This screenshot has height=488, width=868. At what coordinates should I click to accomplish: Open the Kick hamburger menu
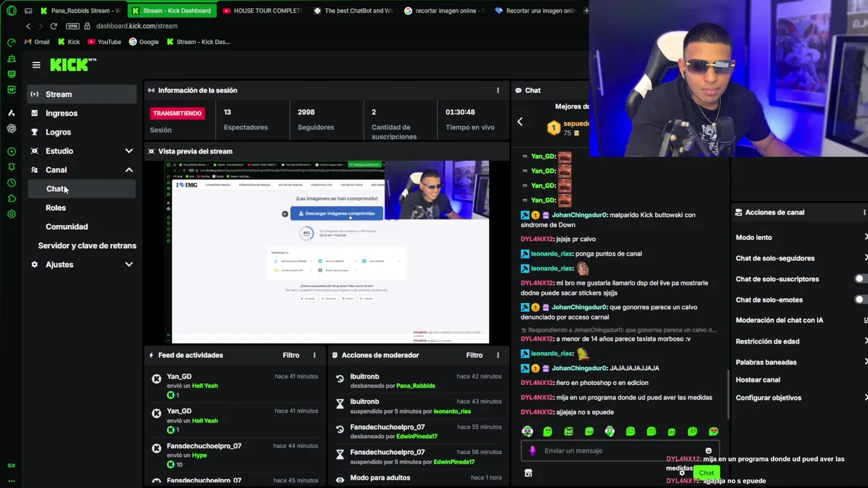pyautogui.click(x=36, y=65)
